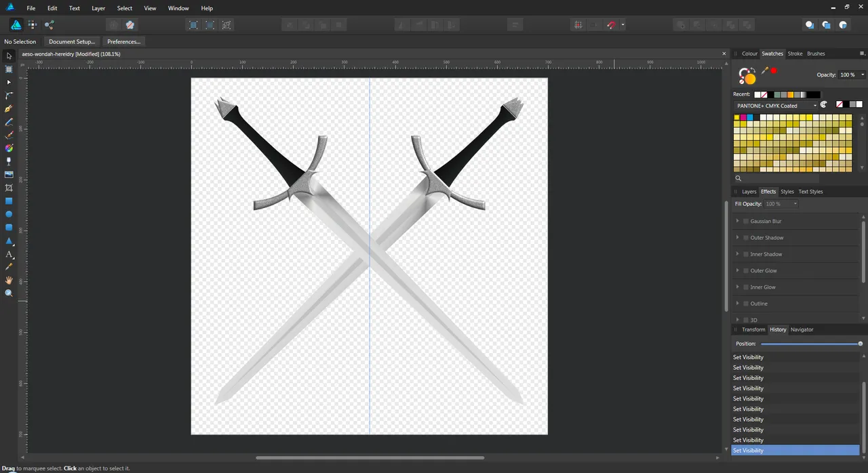This screenshot has width=868, height=473.
Task: Click the stroke and fill colour selector
Action: (x=747, y=76)
